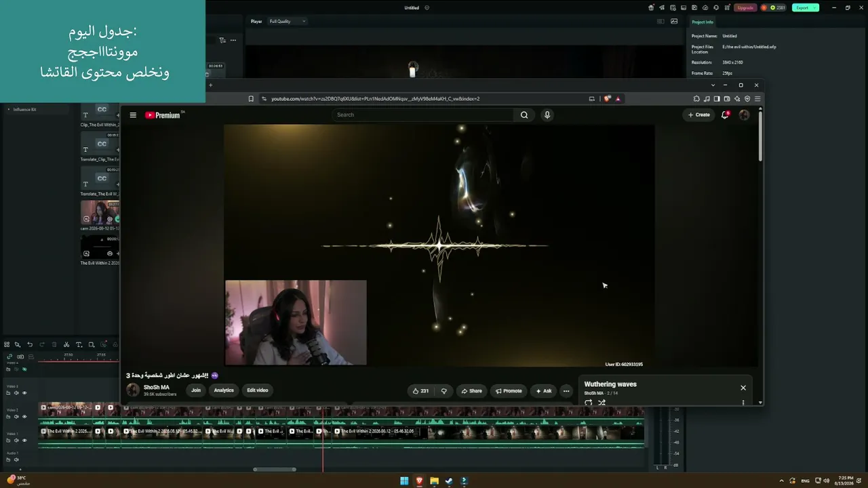The image size is (868, 488).
Task: Open the Brave Rewards triangle icon
Action: pyautogui.click(x=618, y=99)
